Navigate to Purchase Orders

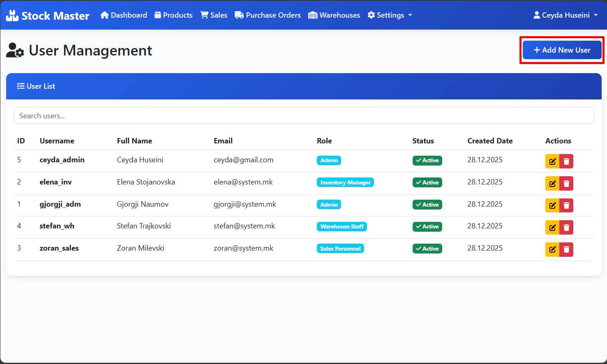click(268, 15)
